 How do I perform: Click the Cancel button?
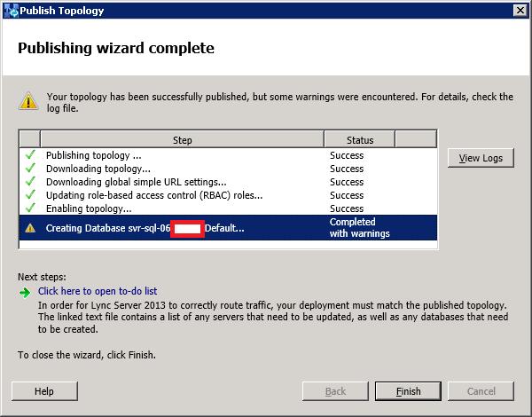click(x=481, y=391)
